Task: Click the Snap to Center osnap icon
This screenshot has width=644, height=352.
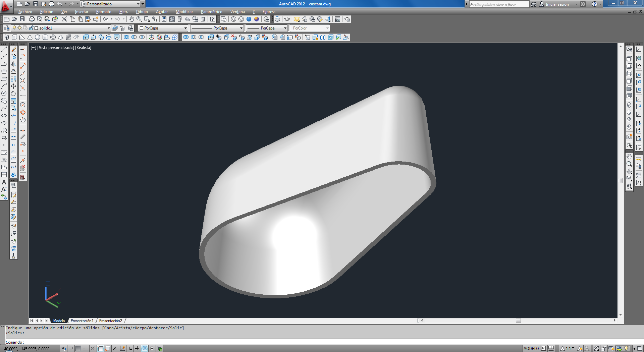Action: [23, 105]
